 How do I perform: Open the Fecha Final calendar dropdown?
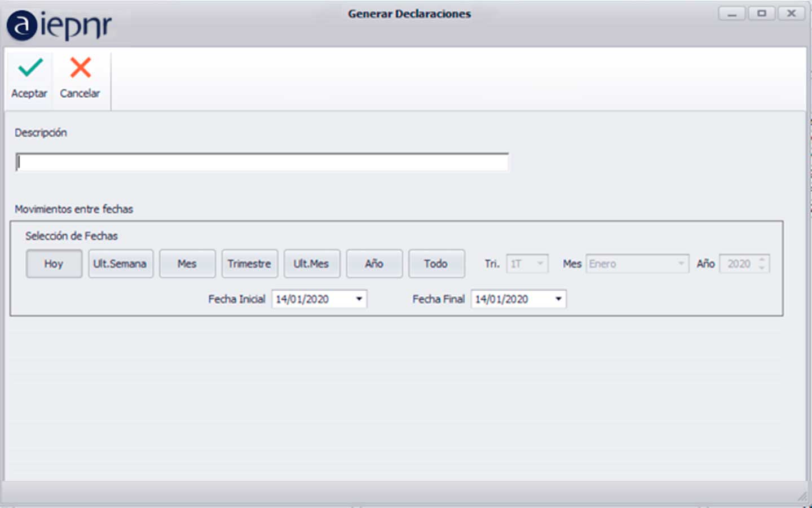[x=558, y=299]
